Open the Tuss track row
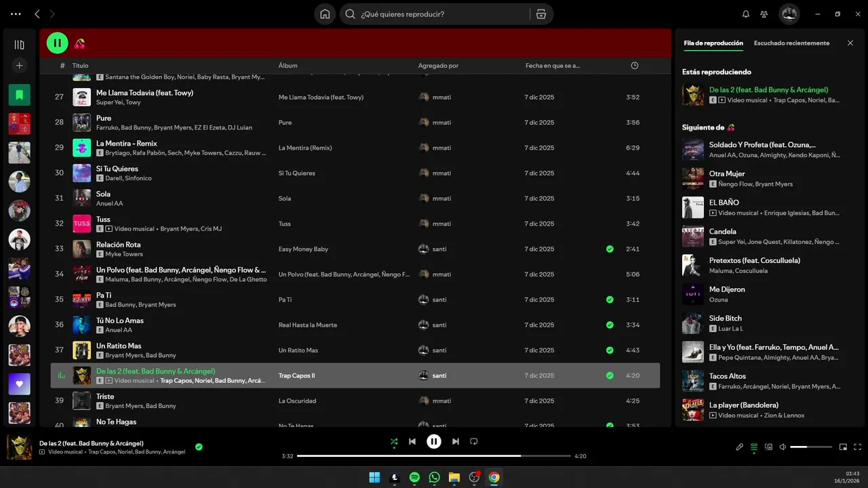 355,224
